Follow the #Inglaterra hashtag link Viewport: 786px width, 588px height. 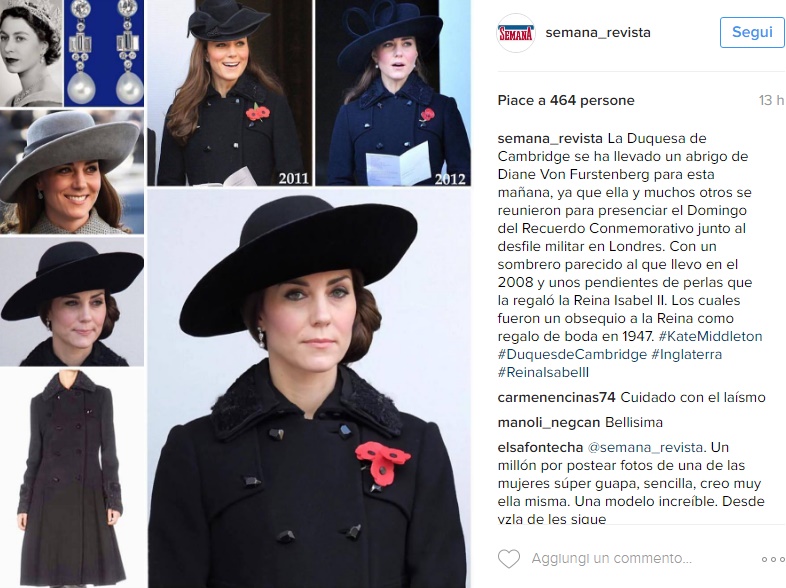pos(686,354)
